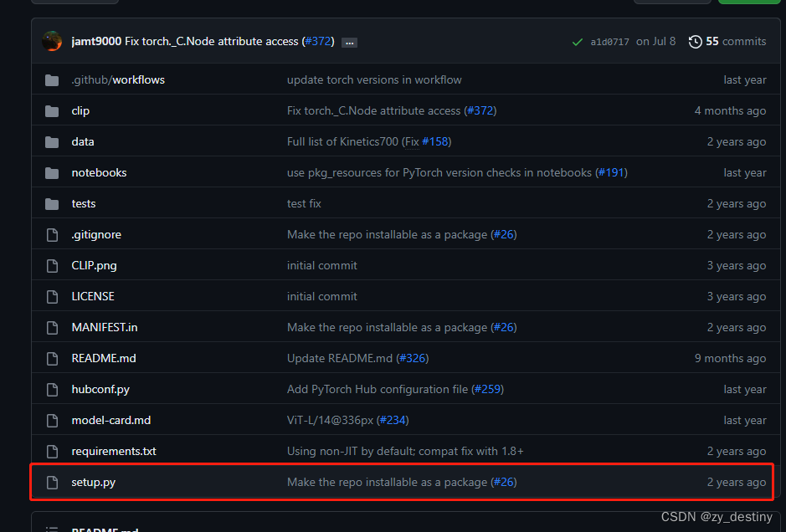The image size is (786, 532).
Task: Open issue #158 link in data row
Action: [x=435, y=141]
